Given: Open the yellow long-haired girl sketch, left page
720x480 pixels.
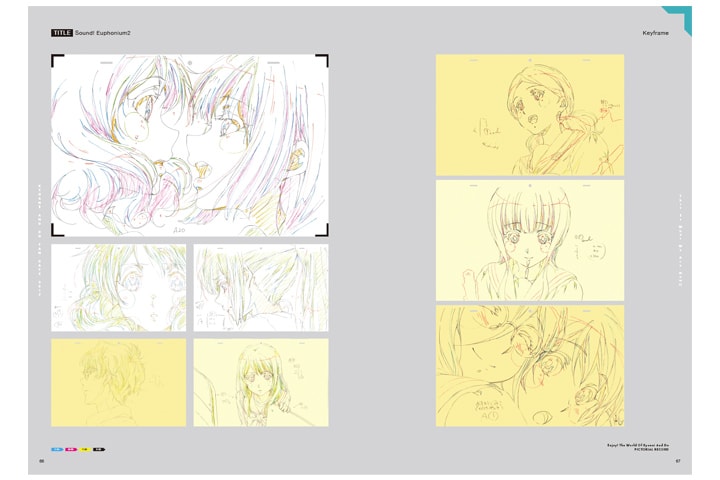Looking at the screenshot, I should click(260, 382).
